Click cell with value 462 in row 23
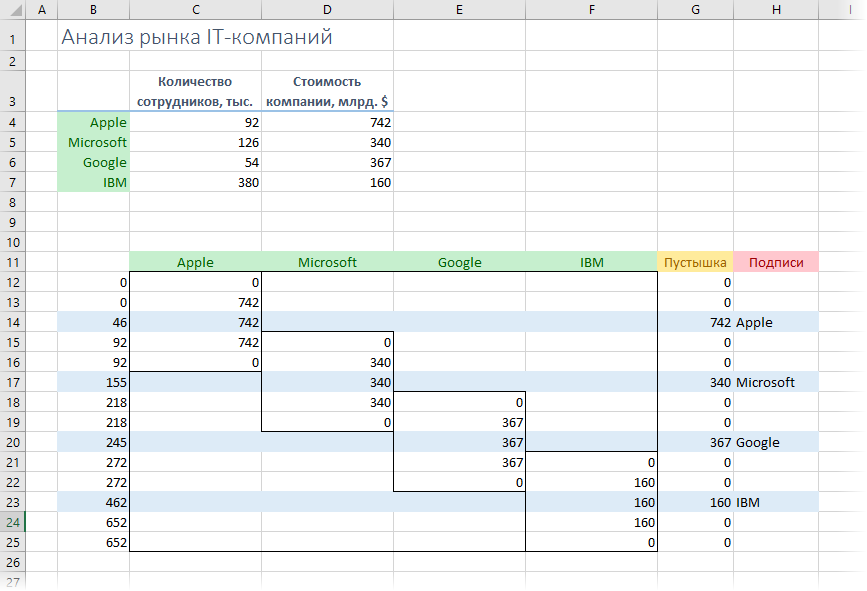Viewport: 867px width, 591px height. [93, 502]
